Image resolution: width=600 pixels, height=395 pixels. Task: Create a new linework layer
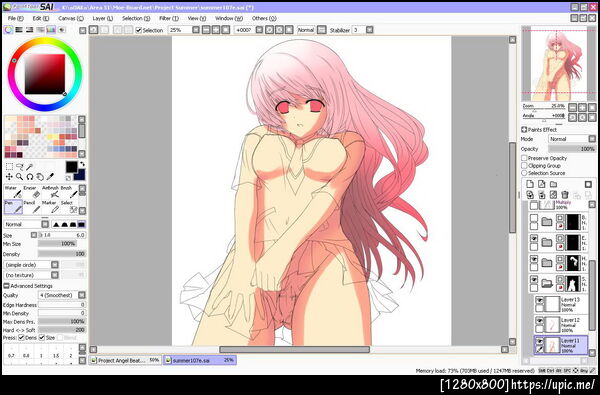click(541, 184)
